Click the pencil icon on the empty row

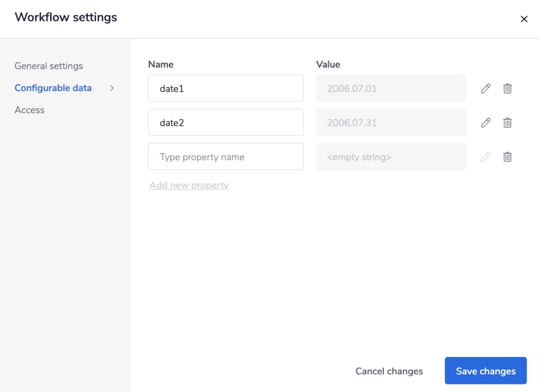coord(485,156)
